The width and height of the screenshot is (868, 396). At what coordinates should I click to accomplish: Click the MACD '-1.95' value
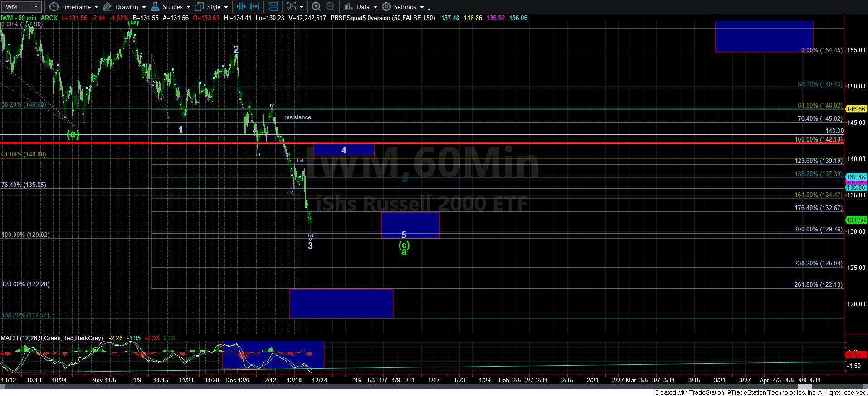tap(134, 338)
